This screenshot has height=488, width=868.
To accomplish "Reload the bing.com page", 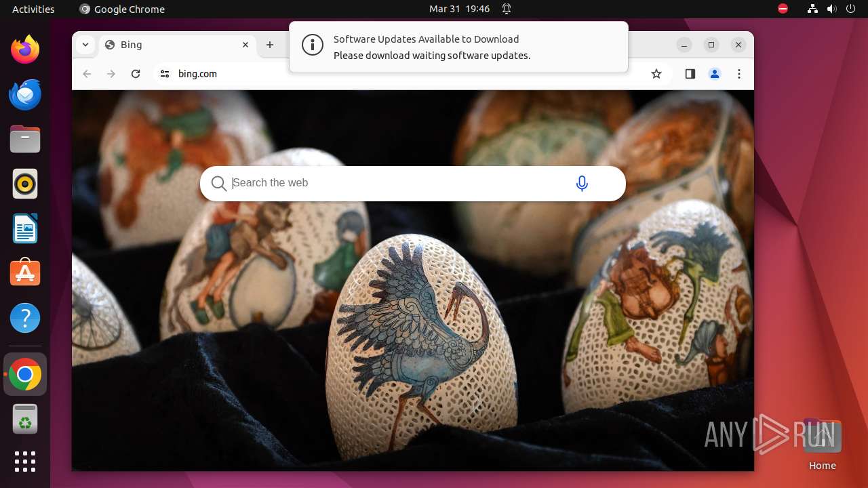I will pos(136,74).
